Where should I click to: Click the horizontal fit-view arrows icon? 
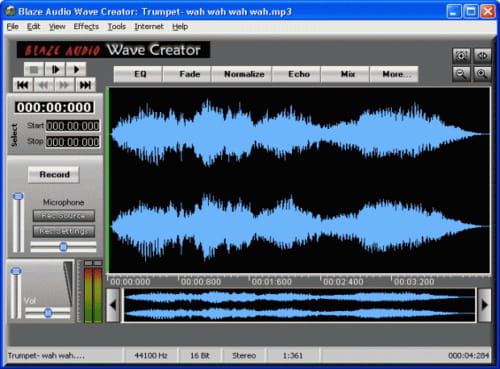tap(482, 56)
